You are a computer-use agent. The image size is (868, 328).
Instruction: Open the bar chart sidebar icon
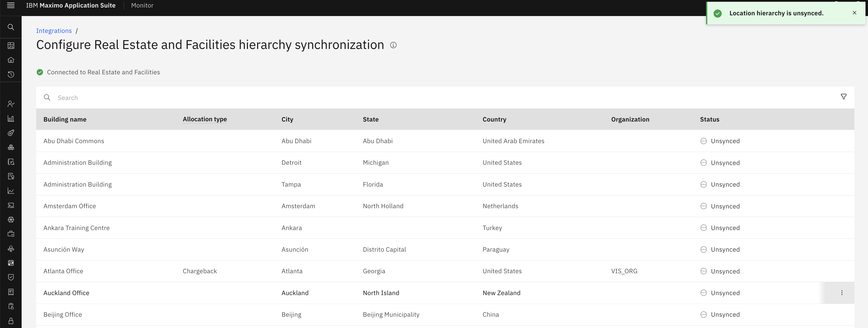(x=11, y=118)
